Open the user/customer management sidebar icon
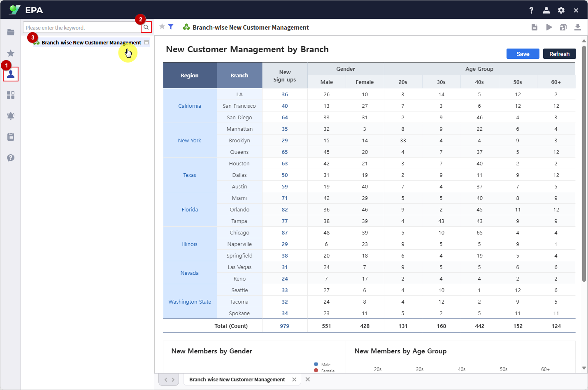 click(x=10, y=74)
